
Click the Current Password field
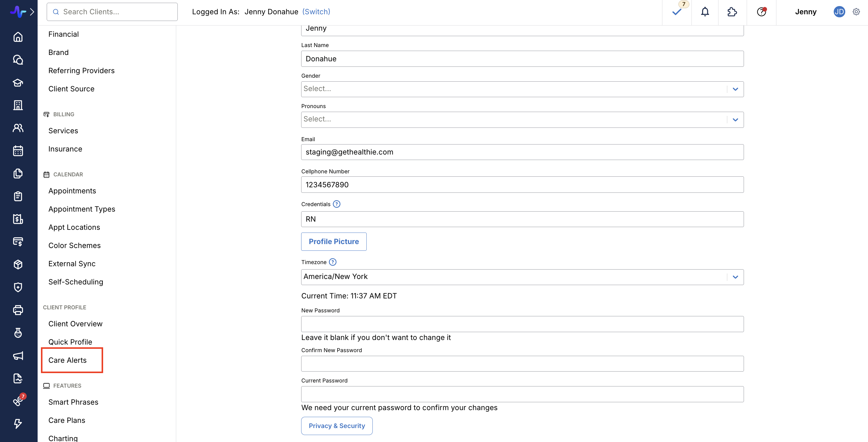522,394
